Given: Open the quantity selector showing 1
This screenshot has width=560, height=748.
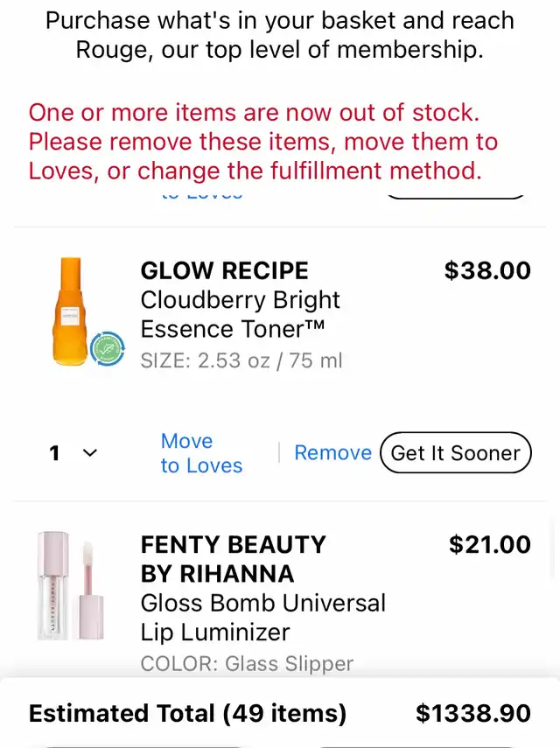Looking at the screenshot, I should (x=73, y=452).
